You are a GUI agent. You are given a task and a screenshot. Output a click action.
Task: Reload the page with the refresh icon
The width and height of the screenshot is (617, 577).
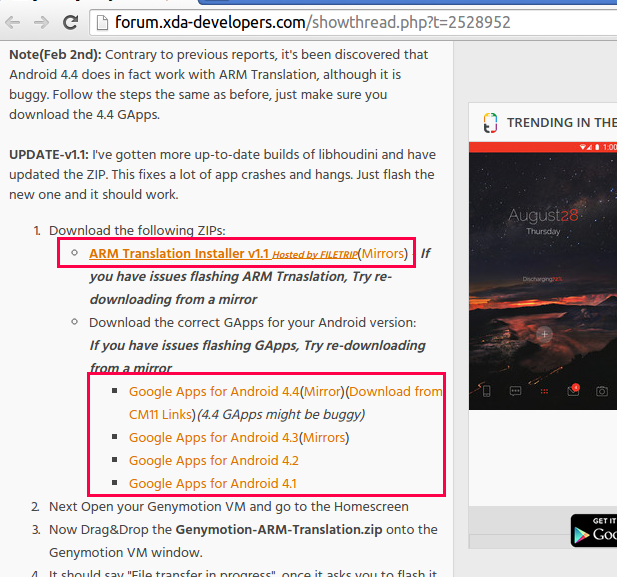pos(71,22)
